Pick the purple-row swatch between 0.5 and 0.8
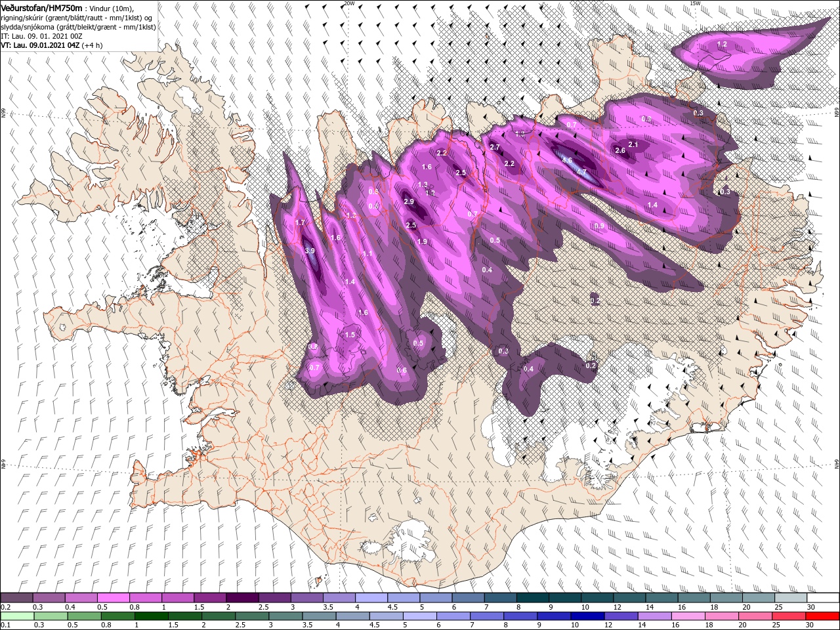 [113, 598]
